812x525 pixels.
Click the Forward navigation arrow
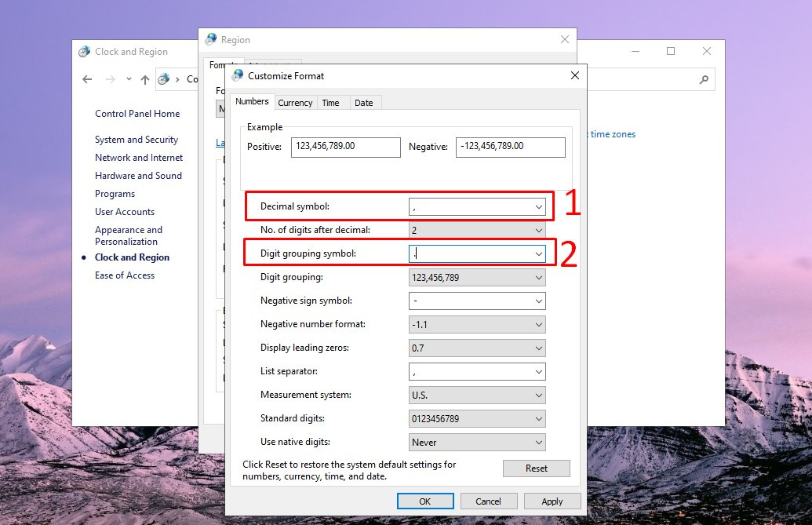point(108,79)
